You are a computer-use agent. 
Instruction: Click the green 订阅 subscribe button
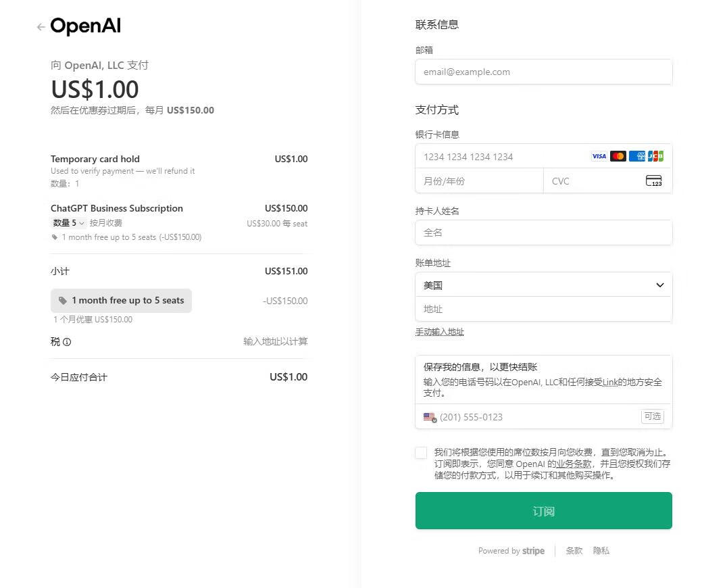click(543, 511)
